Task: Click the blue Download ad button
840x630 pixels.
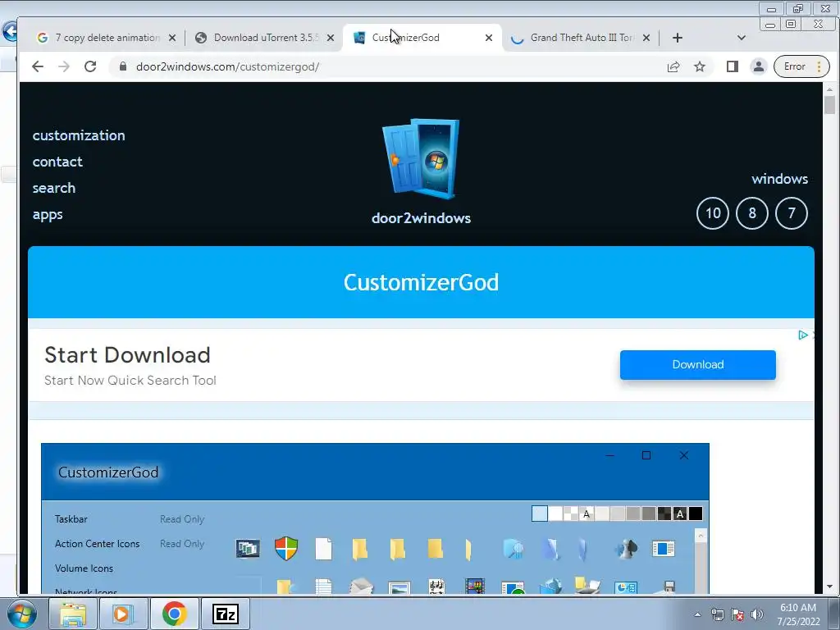Action: (x=697, y=365)
